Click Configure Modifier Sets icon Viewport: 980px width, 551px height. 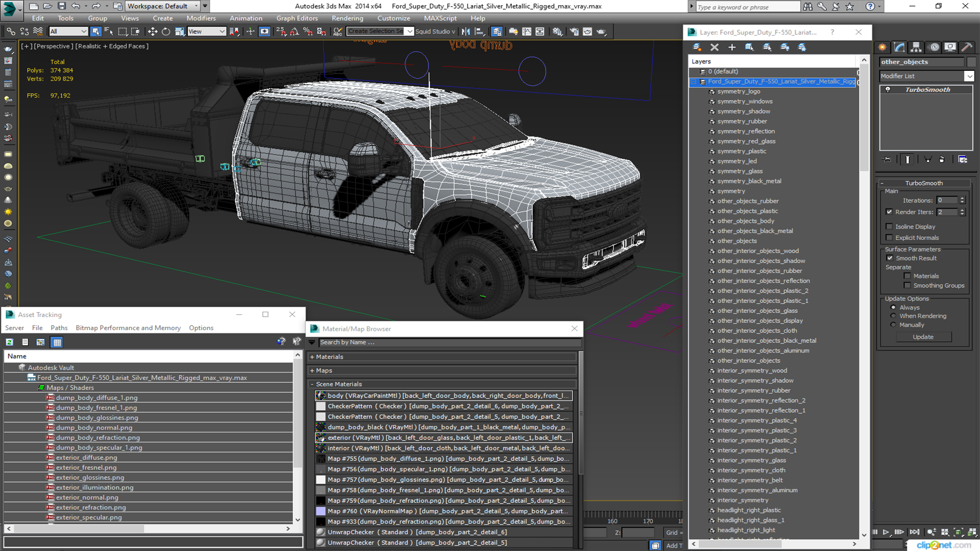point(963,159)
